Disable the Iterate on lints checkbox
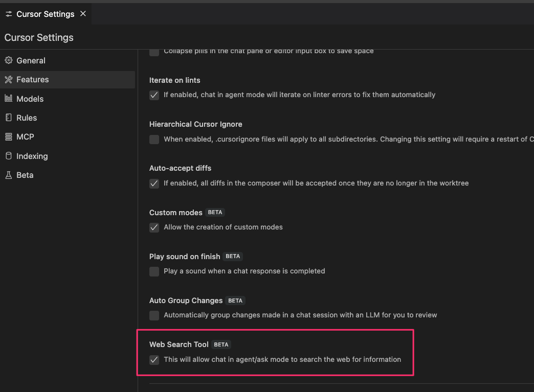Image resolution: width=534 pixels, height=392 pixels. pyautogui.click(x=154, y=95)
